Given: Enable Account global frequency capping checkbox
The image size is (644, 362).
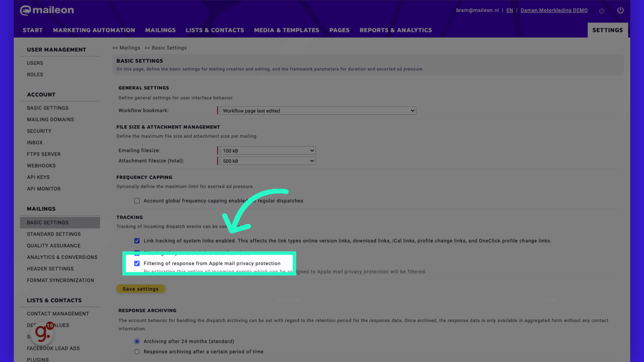Looking at the screenshot, I should [136, 201].
